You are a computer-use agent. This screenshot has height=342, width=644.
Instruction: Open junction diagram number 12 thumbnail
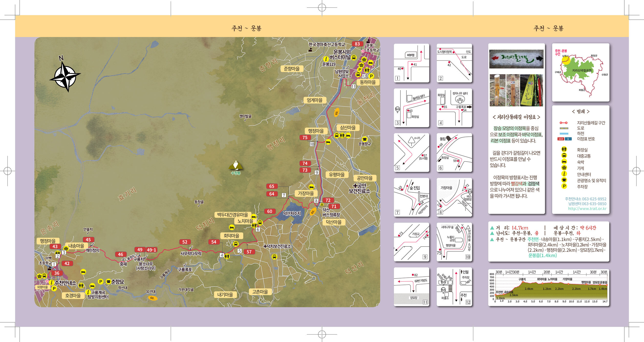point(454,287)
